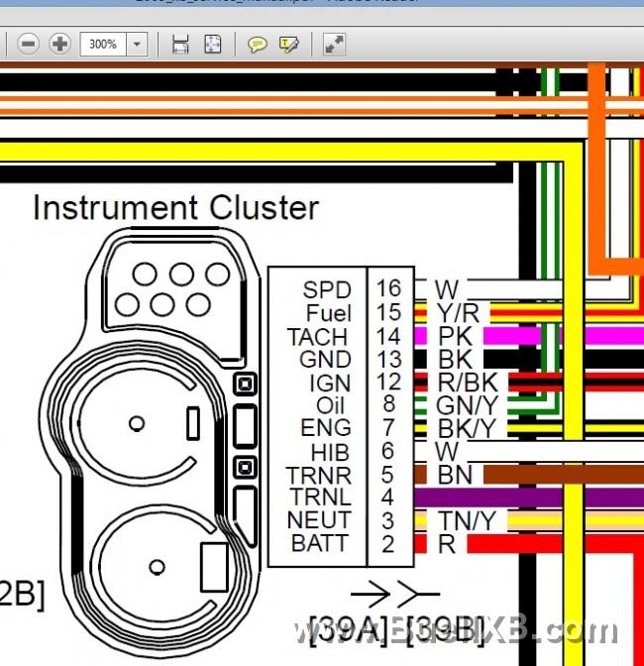Screen dimensions: 644x666
Task: Click the NEUT pin label
Action: [319, 520]
